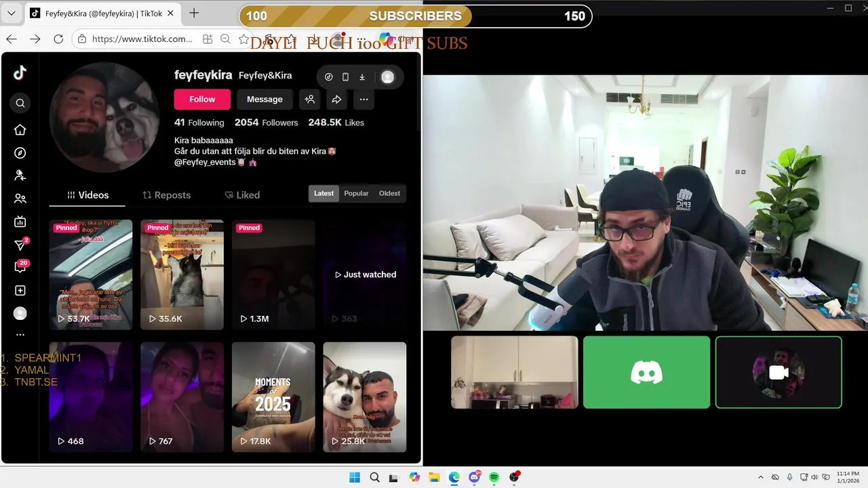Click the zoom-out magnifier in address bar

point(226,39)
